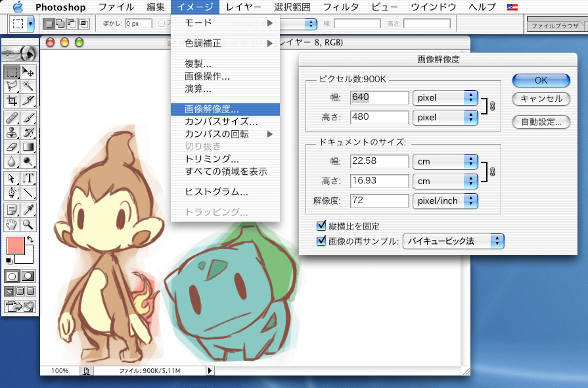Choose 複製... menu item

(x=225, y=63)
